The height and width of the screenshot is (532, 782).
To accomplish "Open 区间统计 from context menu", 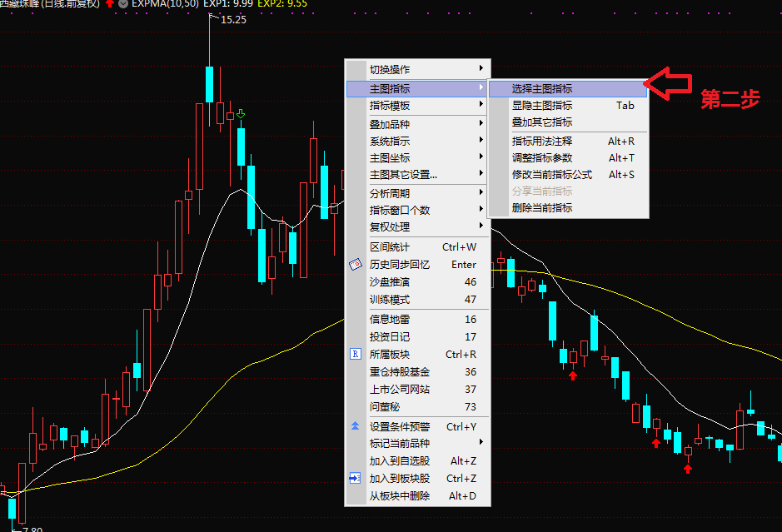I will click(x=418, y=246).
